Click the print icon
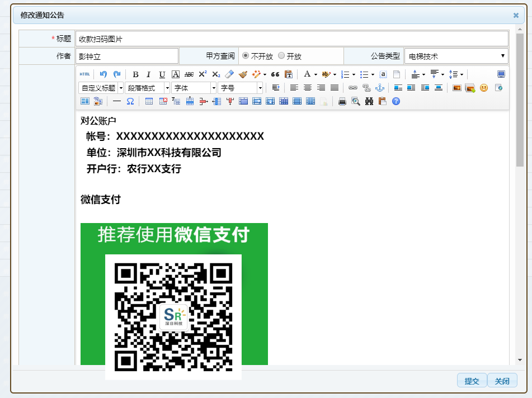This screenshot has width=532, height=398. [342, 101]
